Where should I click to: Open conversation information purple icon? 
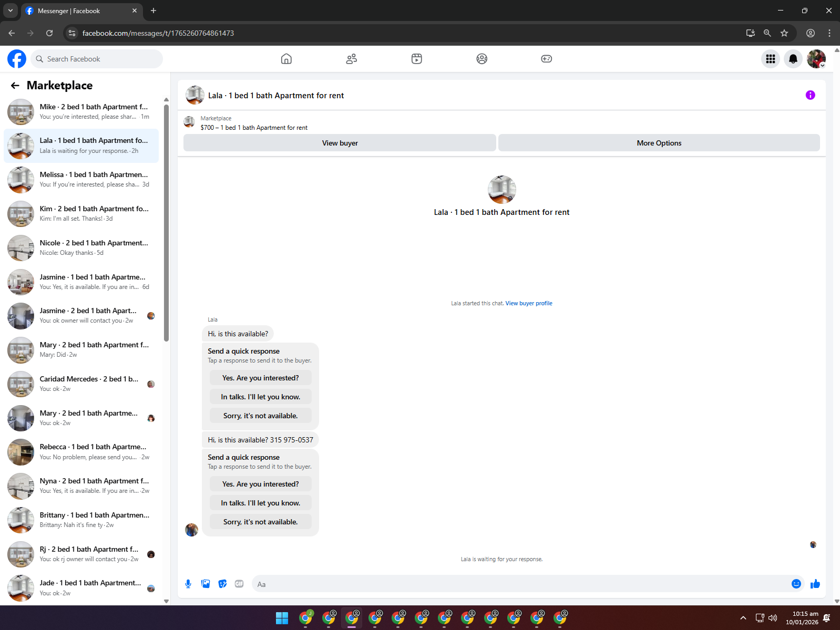coord(811,95)
